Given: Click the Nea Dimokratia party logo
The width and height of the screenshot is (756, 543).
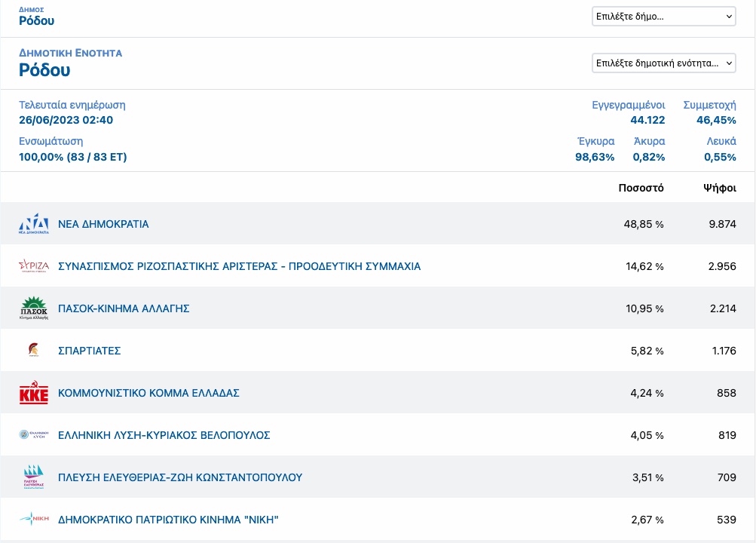Looking at the screenshot, I should tap(34, 224).
